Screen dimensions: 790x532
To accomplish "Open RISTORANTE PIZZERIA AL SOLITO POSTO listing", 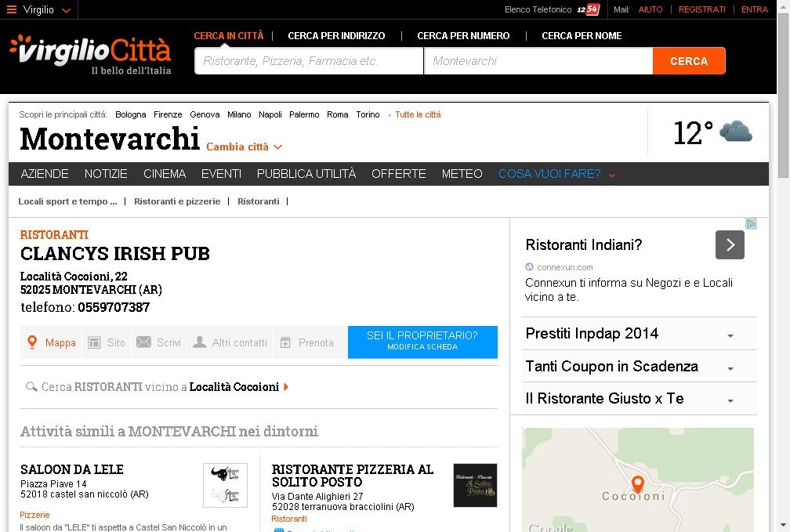I will coord(352,476).
